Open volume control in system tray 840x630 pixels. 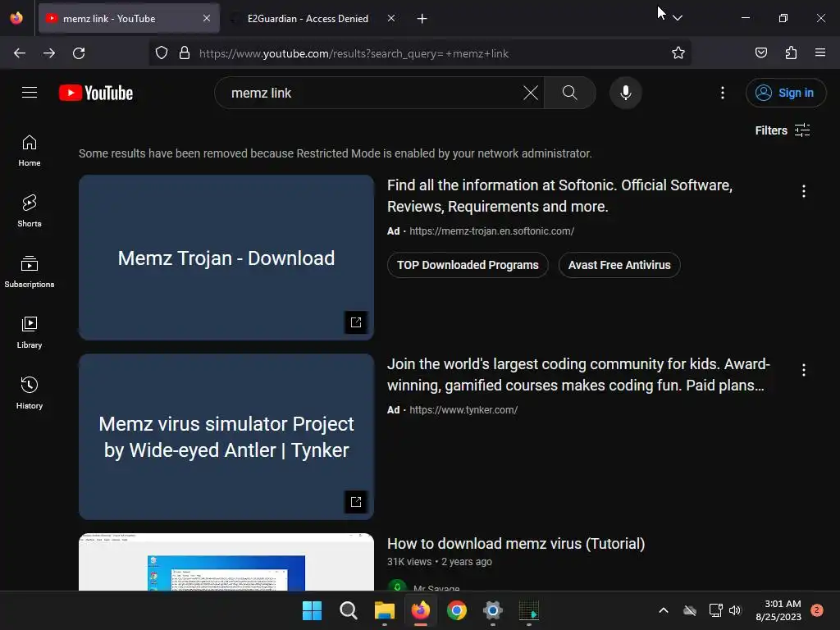point(735,610)
